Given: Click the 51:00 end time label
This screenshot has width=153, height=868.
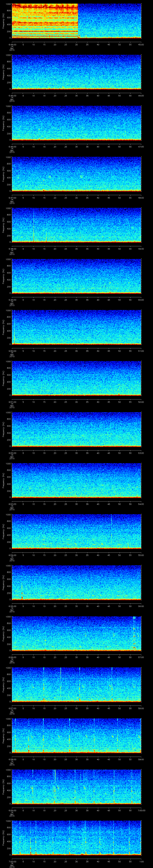Looking at the screenshot, I should click(x=141, y=351).
